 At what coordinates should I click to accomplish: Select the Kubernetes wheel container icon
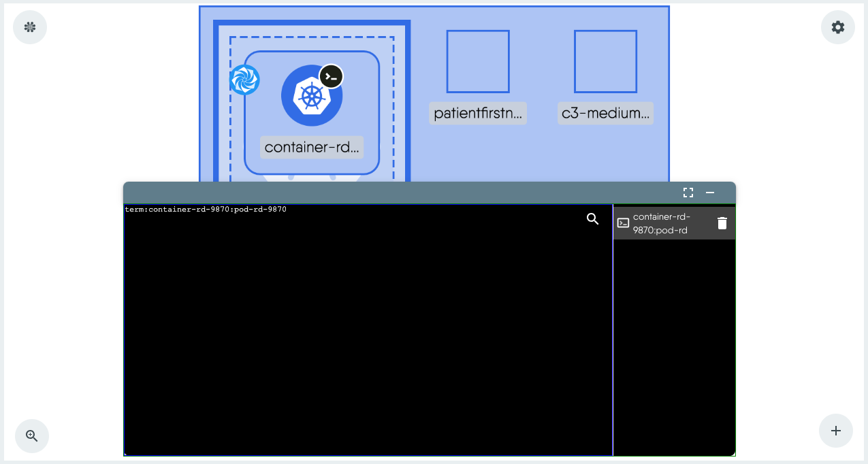(x=311, y=96)
